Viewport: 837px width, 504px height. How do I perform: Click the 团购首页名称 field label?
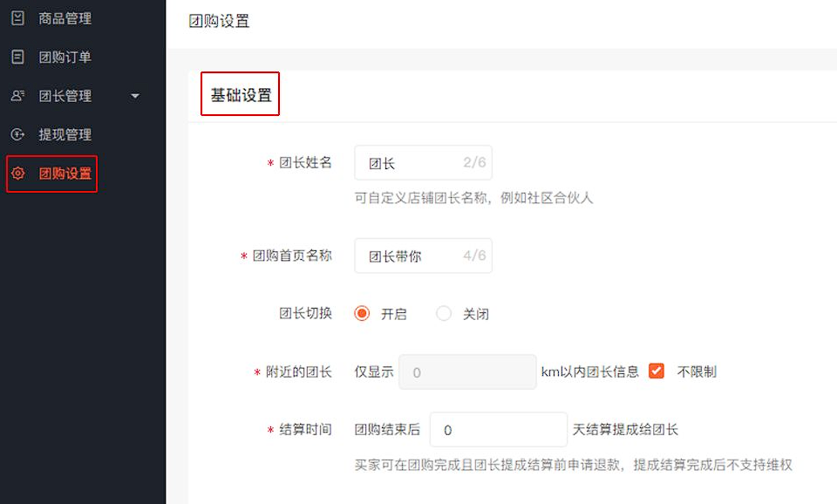(x=292, y=255)
